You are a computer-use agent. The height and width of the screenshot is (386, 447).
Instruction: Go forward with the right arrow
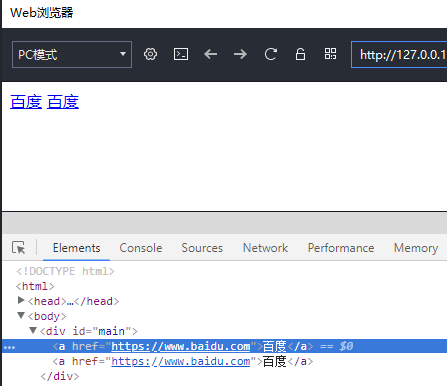[240, 54]
